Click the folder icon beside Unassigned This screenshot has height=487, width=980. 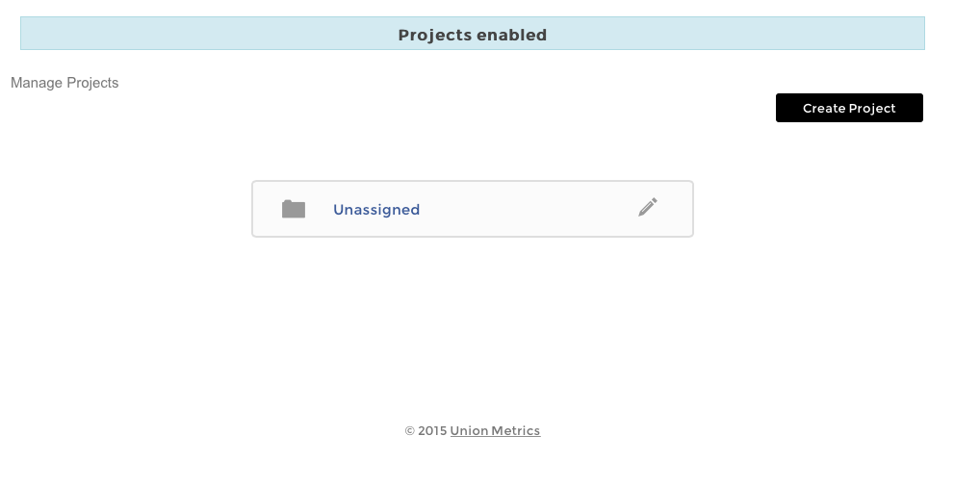click(294, 209)
